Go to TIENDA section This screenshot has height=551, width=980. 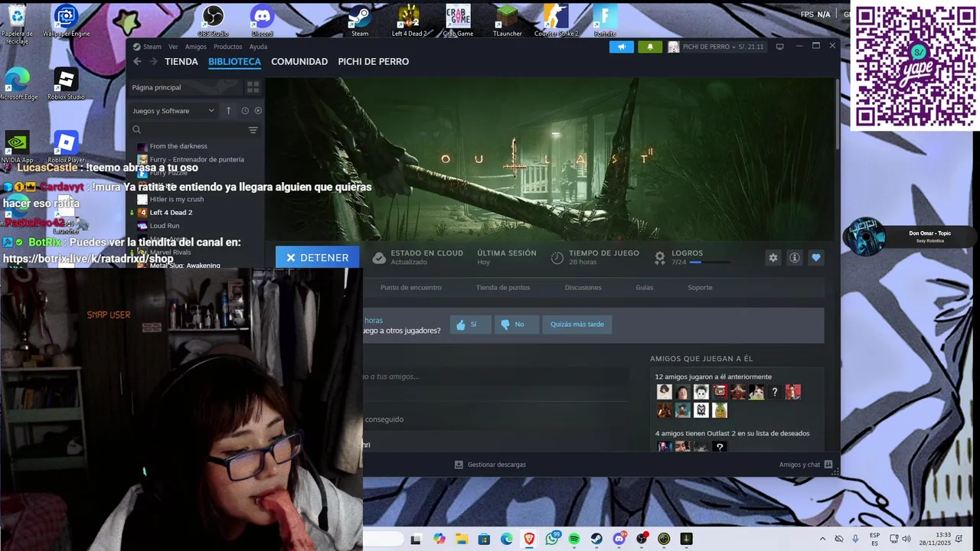181,62
